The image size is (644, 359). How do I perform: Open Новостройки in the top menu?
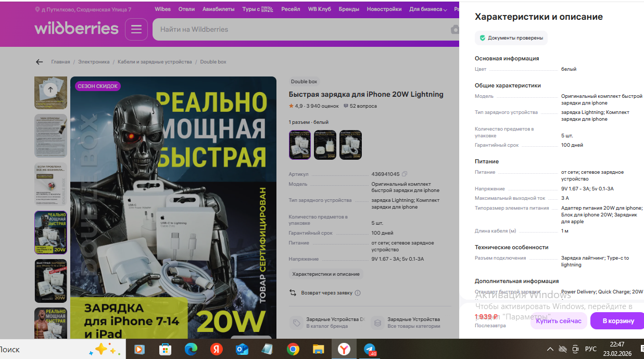384,9
